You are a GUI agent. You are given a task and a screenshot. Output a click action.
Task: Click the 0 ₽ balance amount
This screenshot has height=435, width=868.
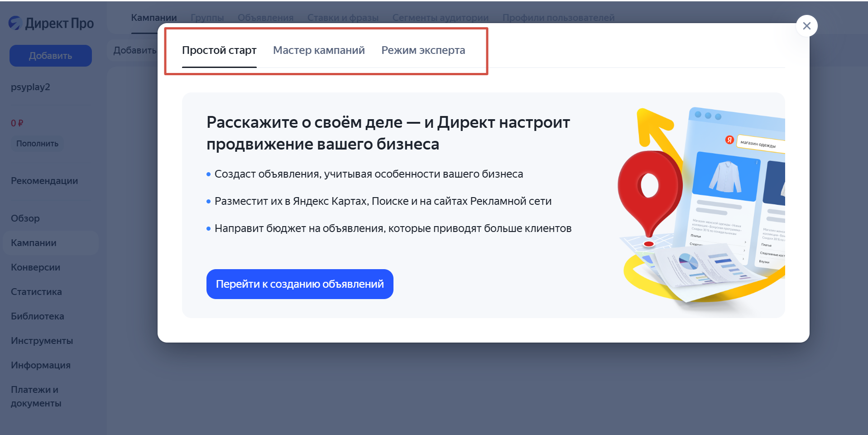click(17, 123)
